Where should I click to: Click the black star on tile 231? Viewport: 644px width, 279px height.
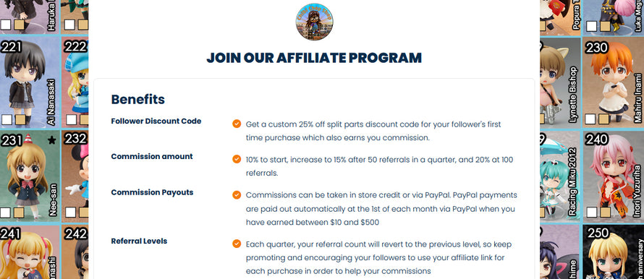point(52,141)
